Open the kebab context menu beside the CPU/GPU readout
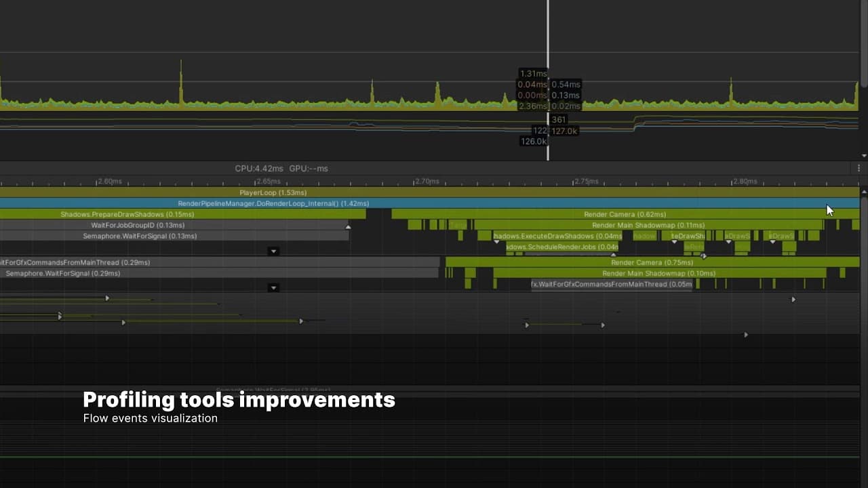Screen dimensions: 868x488 point(859,168)
